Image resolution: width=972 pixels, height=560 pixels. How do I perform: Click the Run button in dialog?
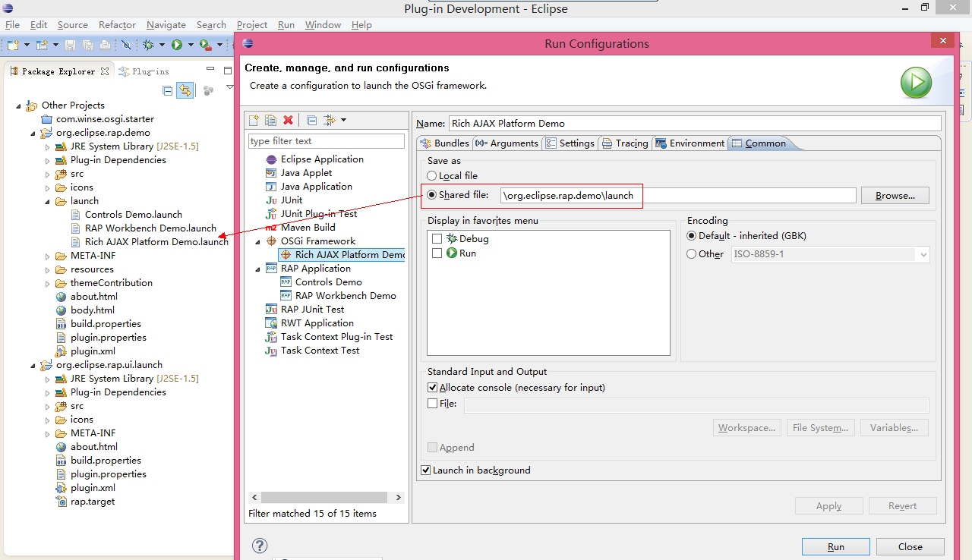[x=835, y=546]
